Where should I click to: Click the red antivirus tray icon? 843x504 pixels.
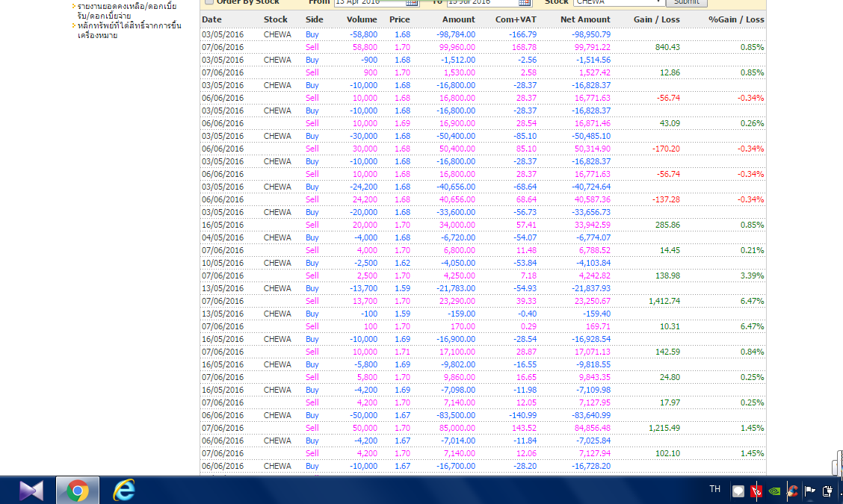coord(756,491)
